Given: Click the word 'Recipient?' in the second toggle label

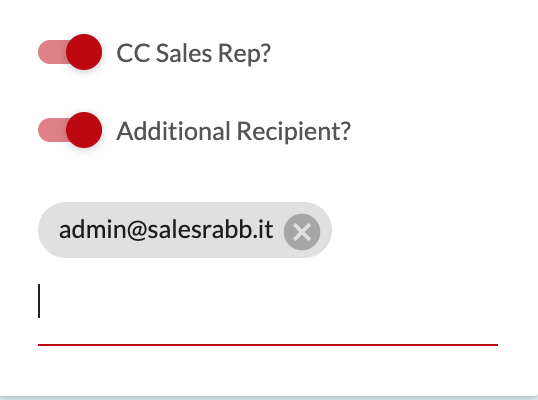Looking at the screenshot, I should [x=294, y=131].
